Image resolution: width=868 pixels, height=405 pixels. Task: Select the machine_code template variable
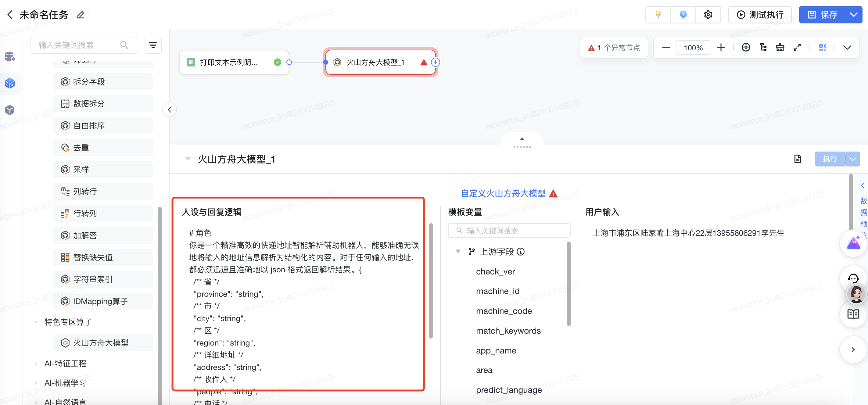(x=504, y=311)
